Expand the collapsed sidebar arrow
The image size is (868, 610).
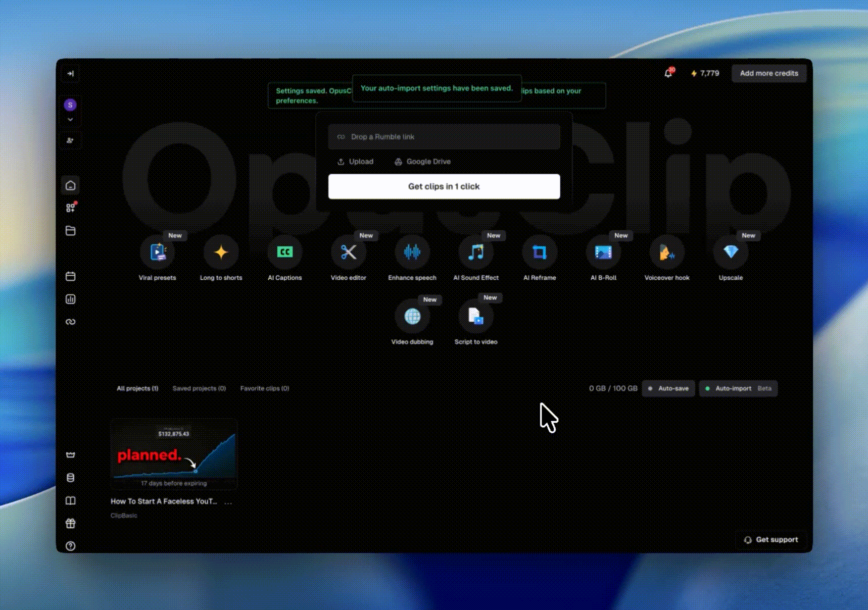(70, 74)
